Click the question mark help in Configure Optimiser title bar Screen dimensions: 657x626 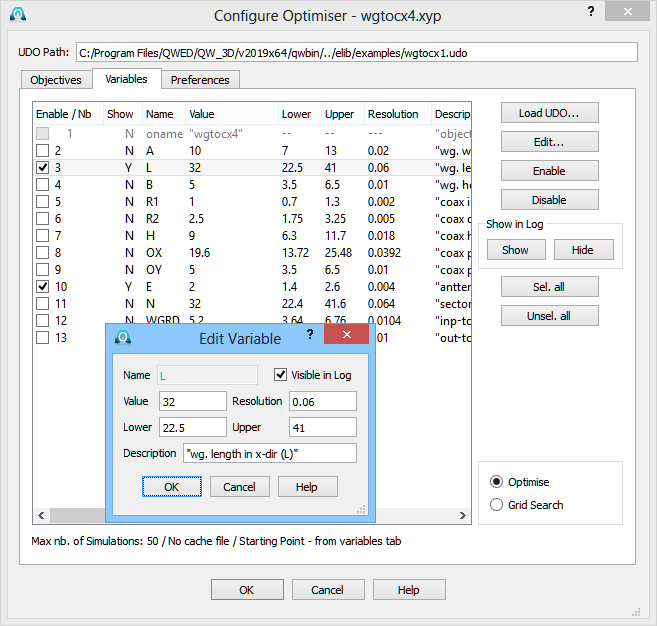tap(591, 11)
